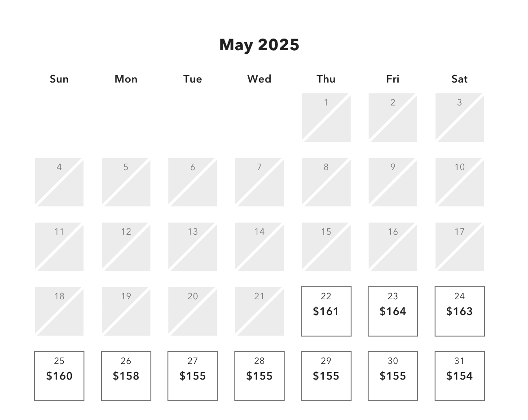Click disabled May 18 date
This screenshot has height=420, width=528.
59,311
